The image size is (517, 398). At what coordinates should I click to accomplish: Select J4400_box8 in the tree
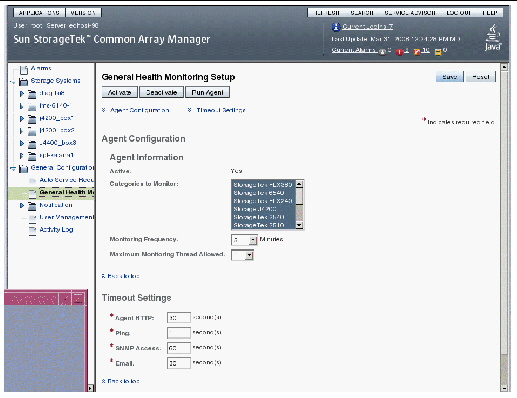[58, 143]
